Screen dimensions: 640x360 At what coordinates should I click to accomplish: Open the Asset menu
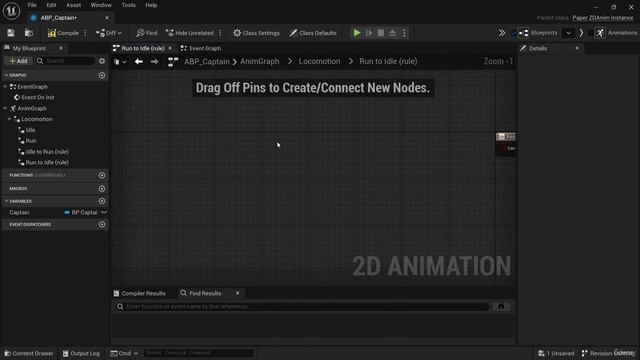pos(73,5)
